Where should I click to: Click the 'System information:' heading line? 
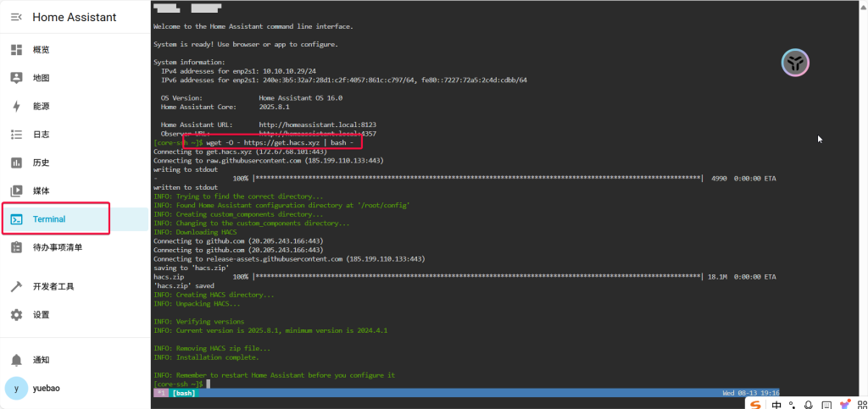(x=189, y=63)
